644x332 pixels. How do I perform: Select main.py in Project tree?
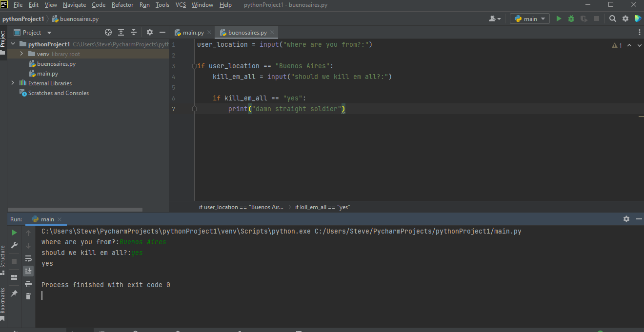[x=47, y=74]
